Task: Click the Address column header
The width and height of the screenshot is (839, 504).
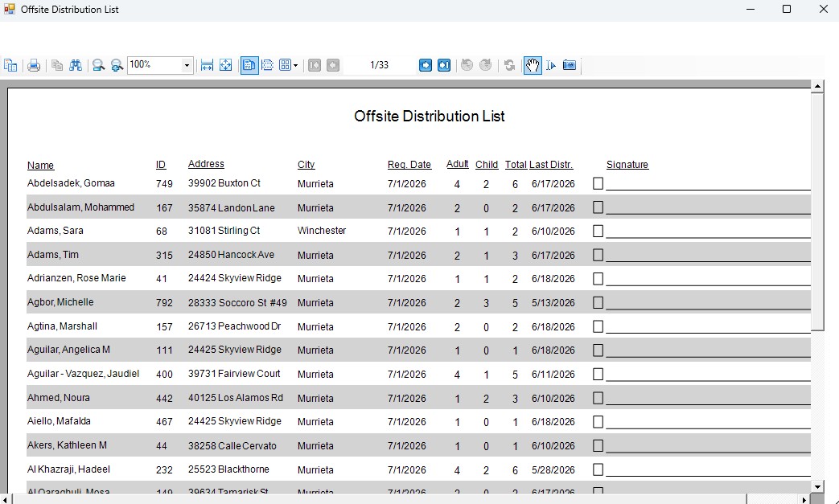Action: (206, 164)
